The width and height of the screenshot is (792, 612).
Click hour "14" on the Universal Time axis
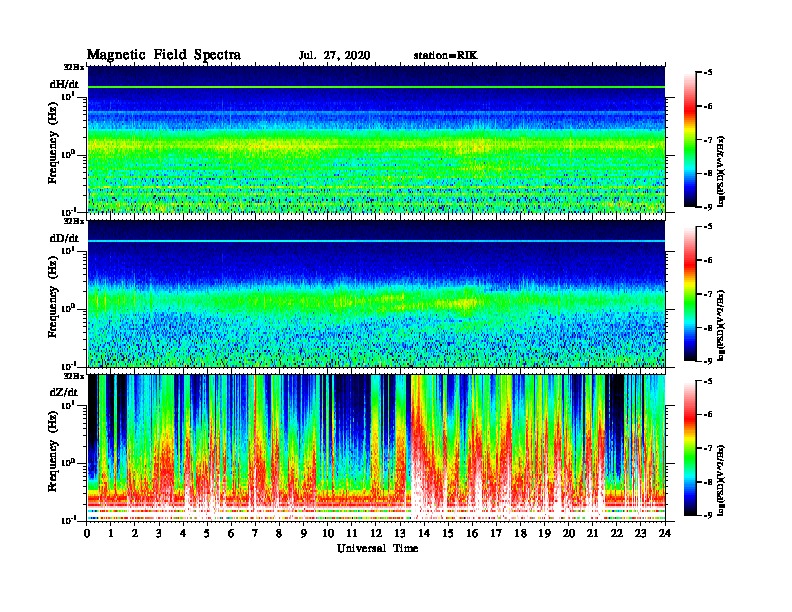[424, 534]
